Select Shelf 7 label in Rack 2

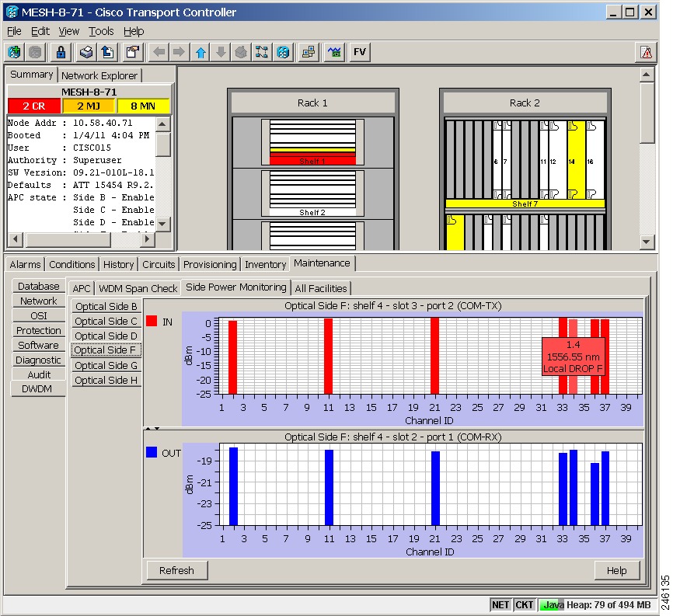click(525, 204)
